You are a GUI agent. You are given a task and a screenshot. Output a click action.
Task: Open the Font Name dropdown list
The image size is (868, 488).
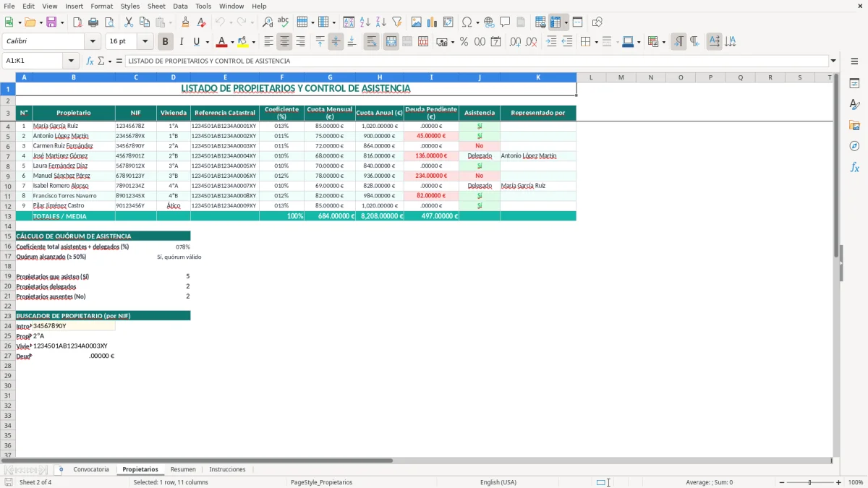(x=93, y=41)
